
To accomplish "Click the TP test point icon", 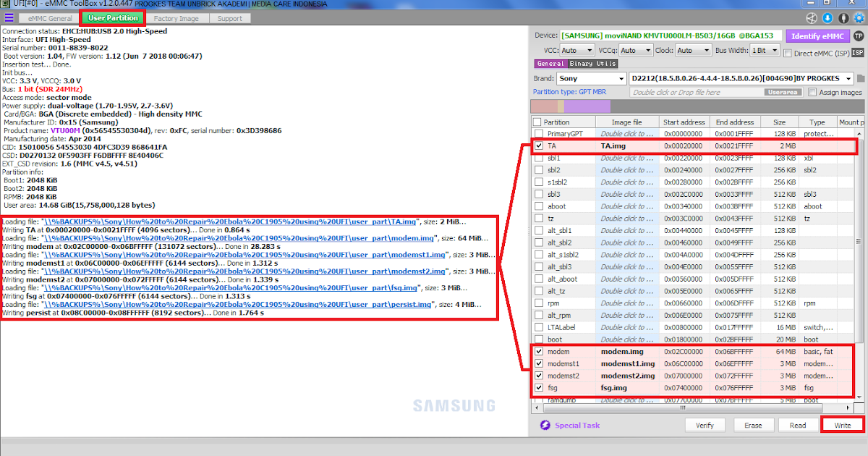I will click(858, 35).
